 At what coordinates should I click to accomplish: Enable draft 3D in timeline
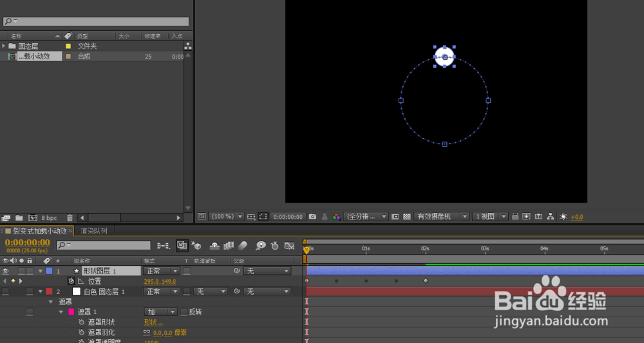(x=196, y=245)
